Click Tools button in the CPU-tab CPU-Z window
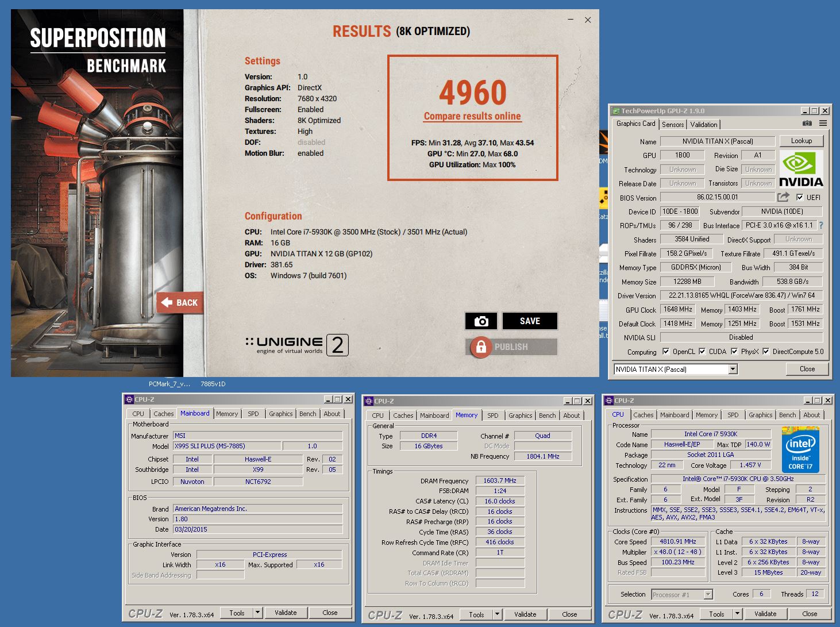840x627 pixels. pos(716,614)
